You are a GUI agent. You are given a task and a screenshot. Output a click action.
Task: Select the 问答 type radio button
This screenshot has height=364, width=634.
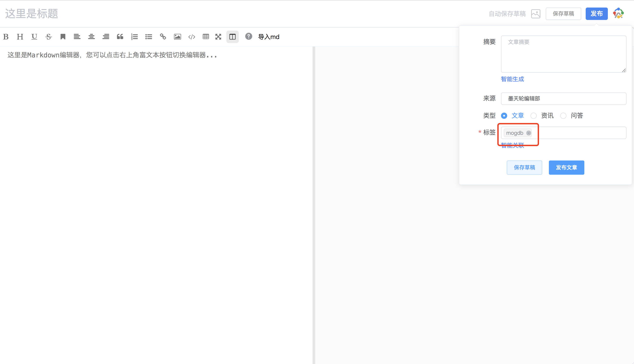pyautogui.click(x=563, y=116)
